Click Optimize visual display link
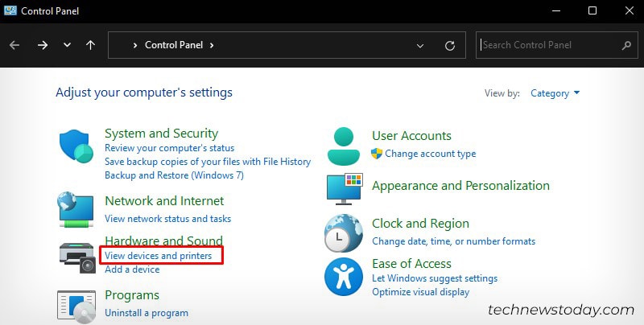644x325 pixels. coord(420,292)
